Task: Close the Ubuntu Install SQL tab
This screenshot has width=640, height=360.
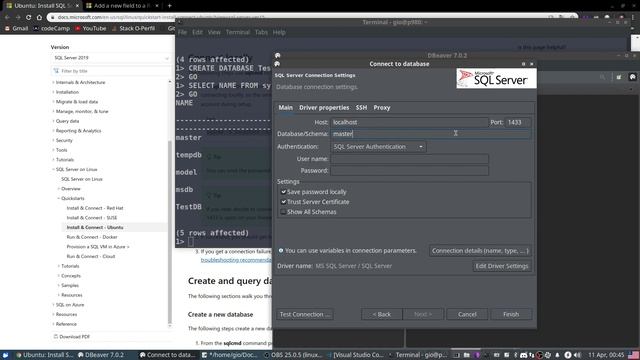Action: pyautogui.click(x=76, y=6)
